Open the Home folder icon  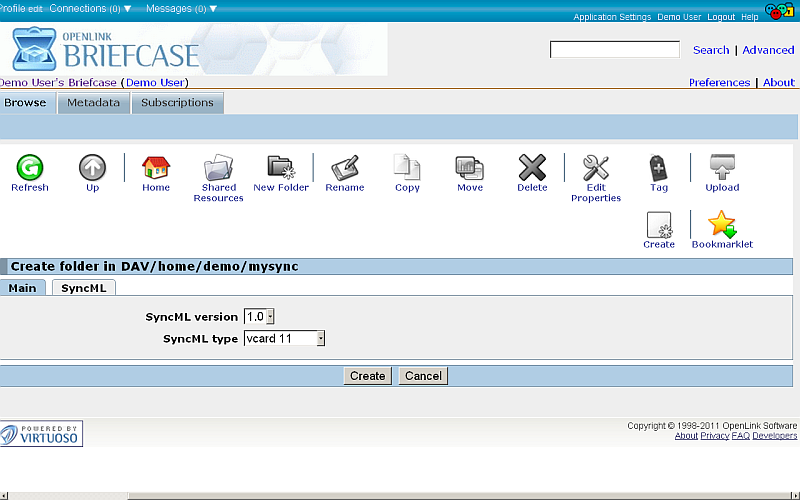155,168
